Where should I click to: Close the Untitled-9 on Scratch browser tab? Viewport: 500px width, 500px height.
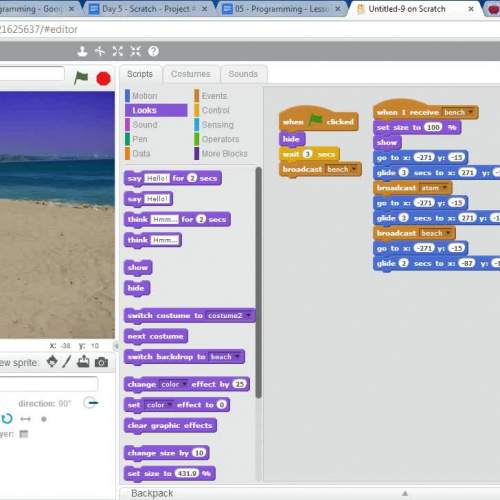471,9
